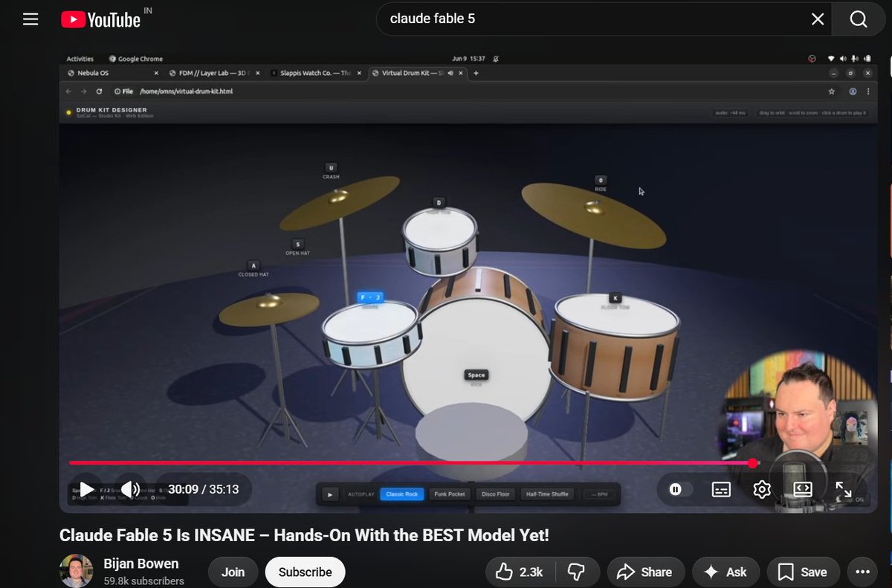The width and height of the screenshot is (892, 588).
Task: Select the Funk Pocket autoplay pattern
Action: (450, 494)
